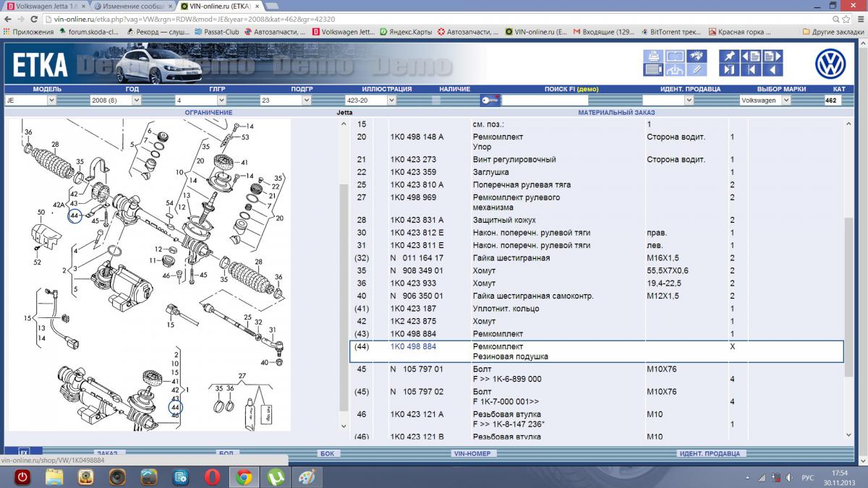
Task: Click Chrome icon in the taskbar
Action: [244, 477]
